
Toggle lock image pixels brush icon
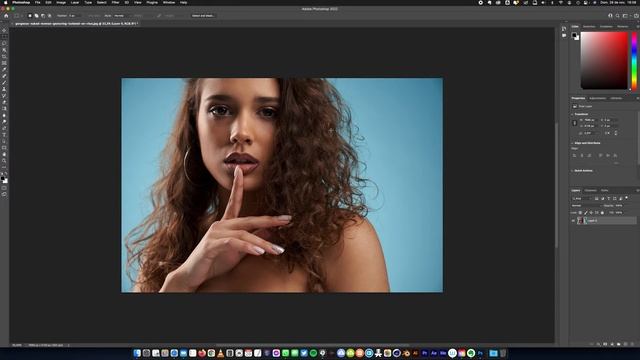586,213
